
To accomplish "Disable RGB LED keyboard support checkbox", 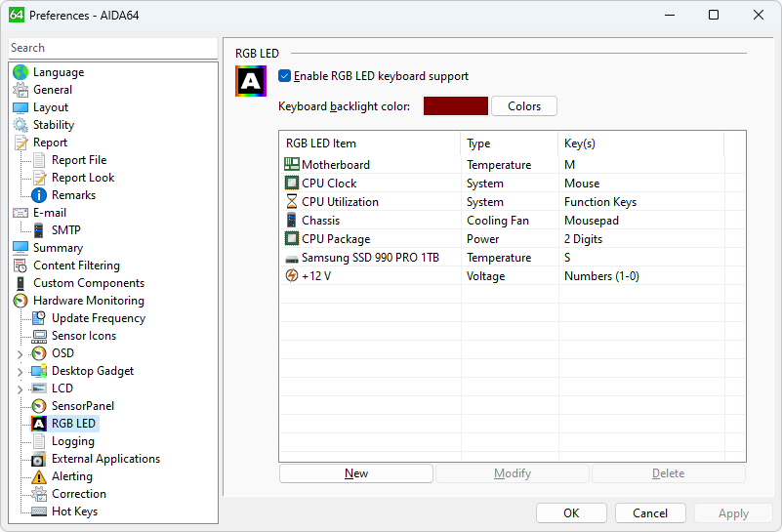I will pos(285,76).
